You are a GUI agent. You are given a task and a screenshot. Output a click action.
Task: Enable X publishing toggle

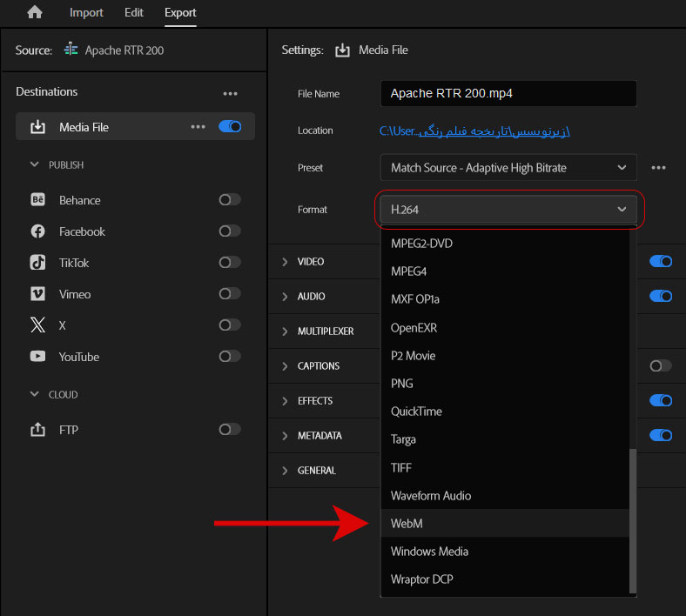point(230,325)
